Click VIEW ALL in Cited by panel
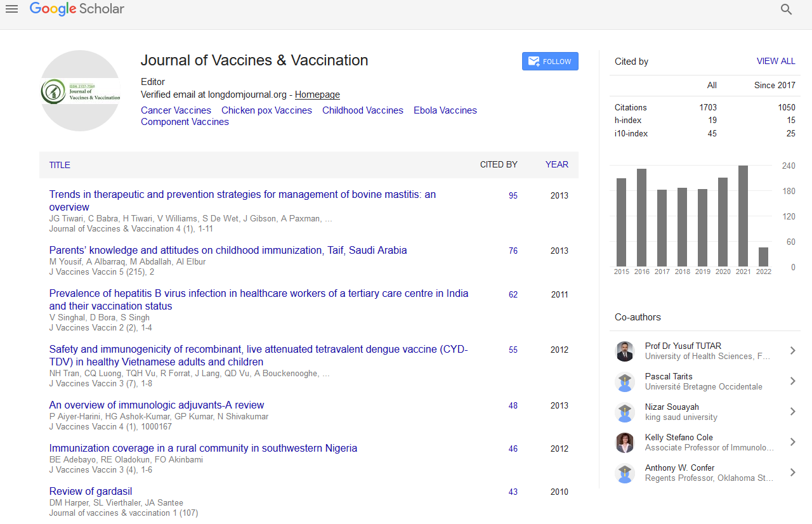Screen dimensions: 812x524 tap(776, 62)
